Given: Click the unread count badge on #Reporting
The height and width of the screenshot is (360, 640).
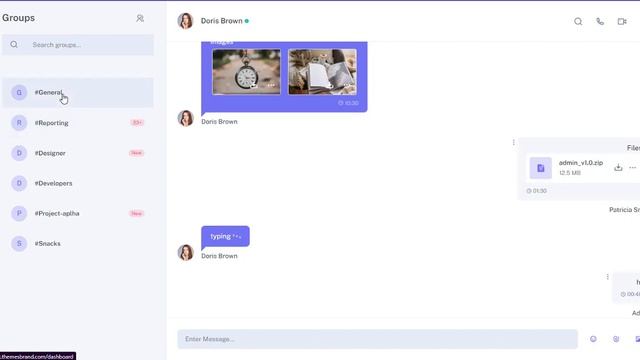Looking at the screenshot, I should tap(137, 122).
